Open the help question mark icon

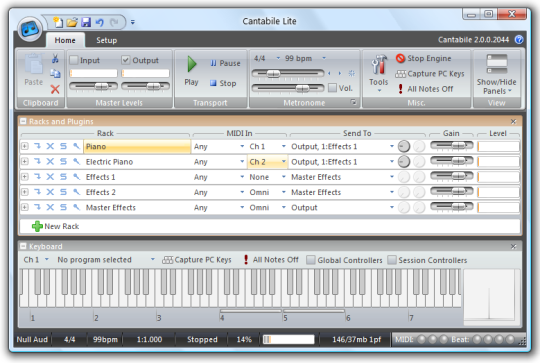pos(519,40)
